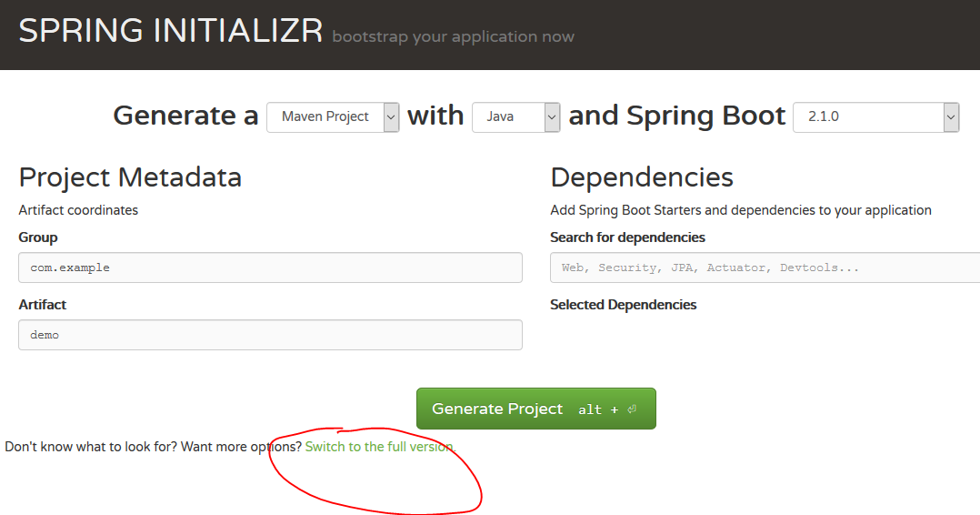Click the Add Spring Boot Starters description text

tap(741, 210)
